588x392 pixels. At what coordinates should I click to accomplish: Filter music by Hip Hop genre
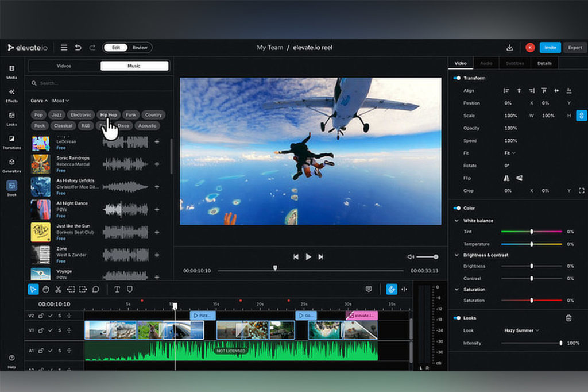[x=109, y=115]
